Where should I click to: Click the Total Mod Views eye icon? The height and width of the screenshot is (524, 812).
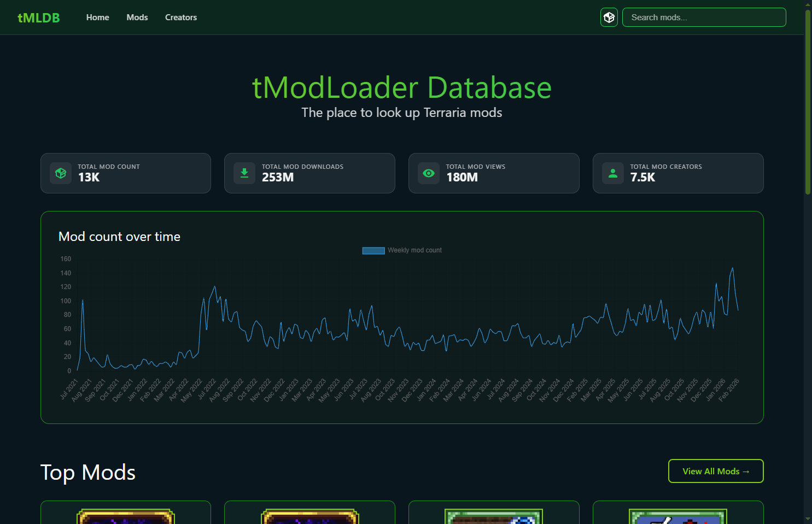429,173
